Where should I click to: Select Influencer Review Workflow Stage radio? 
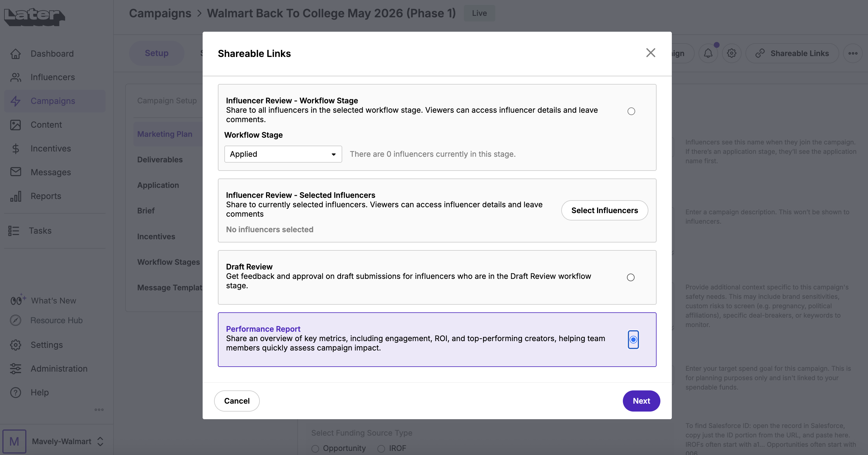pos(631,111)
